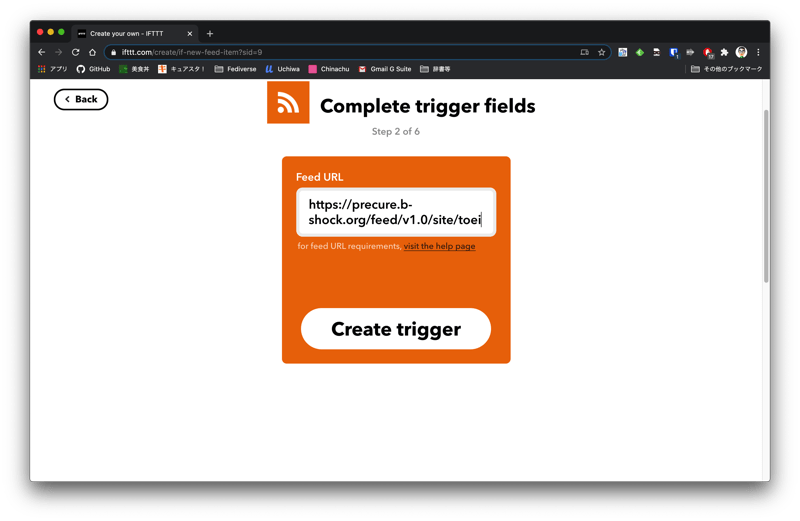Bookmark this page with the star icon
The image size is (800, 521).
[x=602, y=52]
